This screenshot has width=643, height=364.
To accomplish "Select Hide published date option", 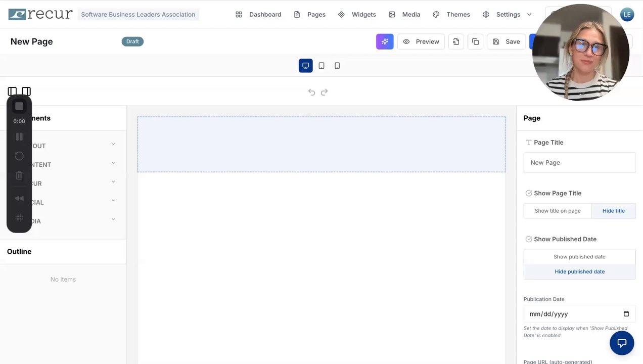I will pos(579,271).
